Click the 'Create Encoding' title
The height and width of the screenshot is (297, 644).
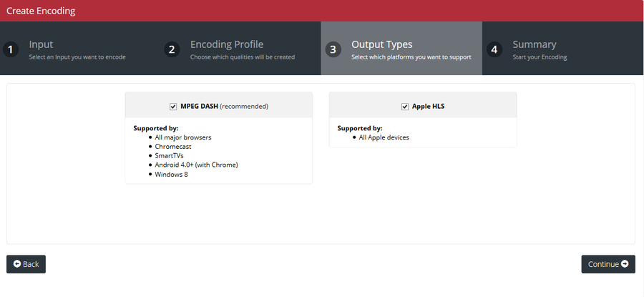(x=41, y=11)
